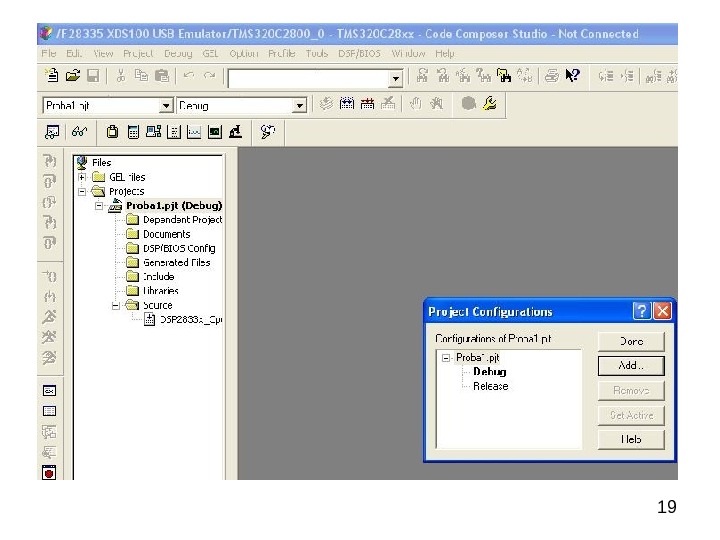Click the Paste clipboard icon

[x=162, y=75]
